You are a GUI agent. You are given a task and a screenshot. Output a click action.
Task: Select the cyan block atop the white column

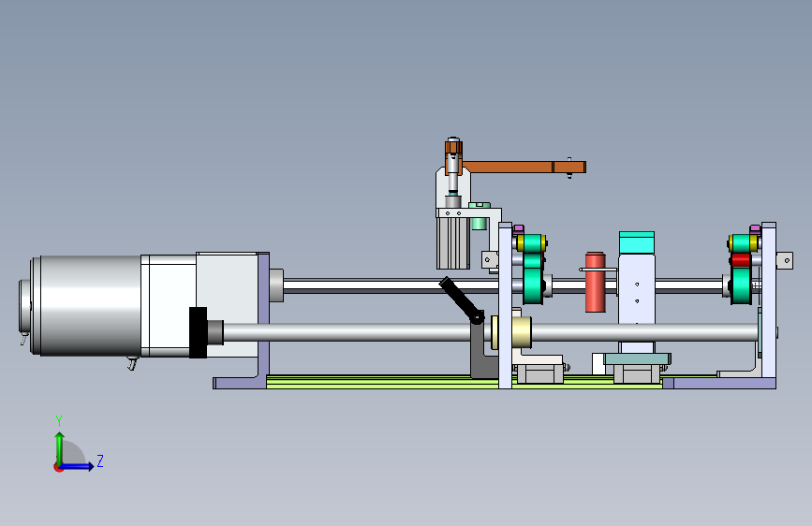click(637, 242)
